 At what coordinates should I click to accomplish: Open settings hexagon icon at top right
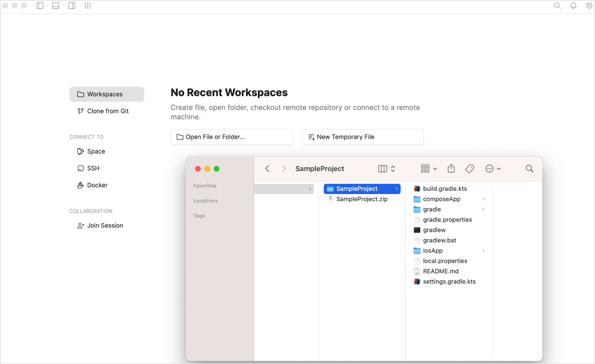pyautogui.click(x=589, y=6)
